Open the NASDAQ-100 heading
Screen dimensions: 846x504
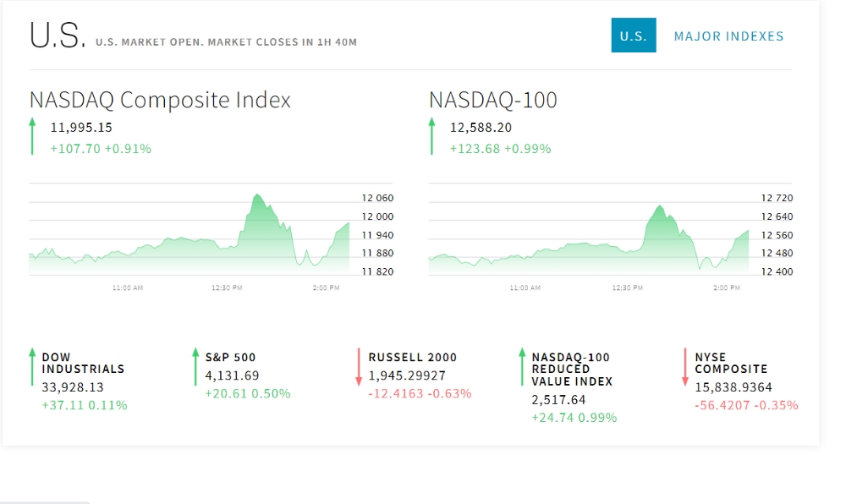coord(492,100)
